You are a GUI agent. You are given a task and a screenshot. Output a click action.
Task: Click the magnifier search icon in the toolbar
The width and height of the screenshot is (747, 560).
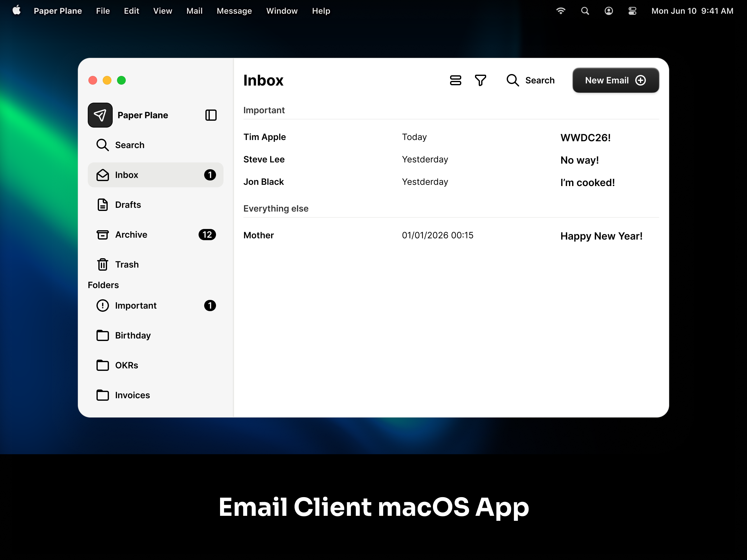tap(512, 80)
